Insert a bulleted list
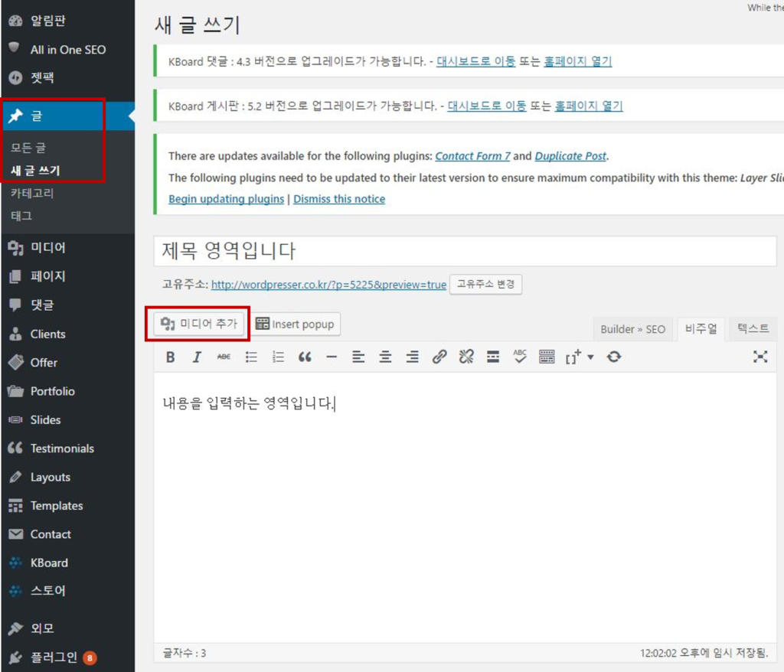 (x=251, y=357)
